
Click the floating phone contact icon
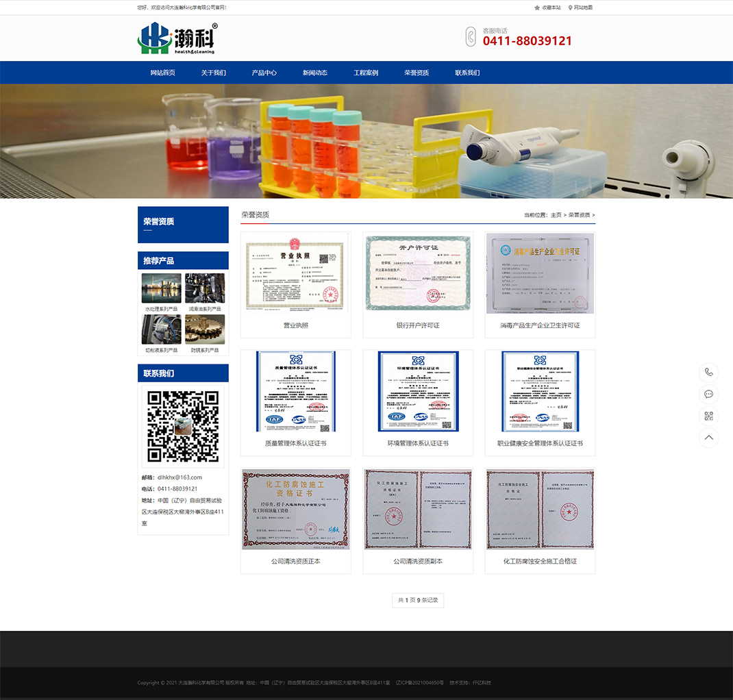[x=708, y=372]
